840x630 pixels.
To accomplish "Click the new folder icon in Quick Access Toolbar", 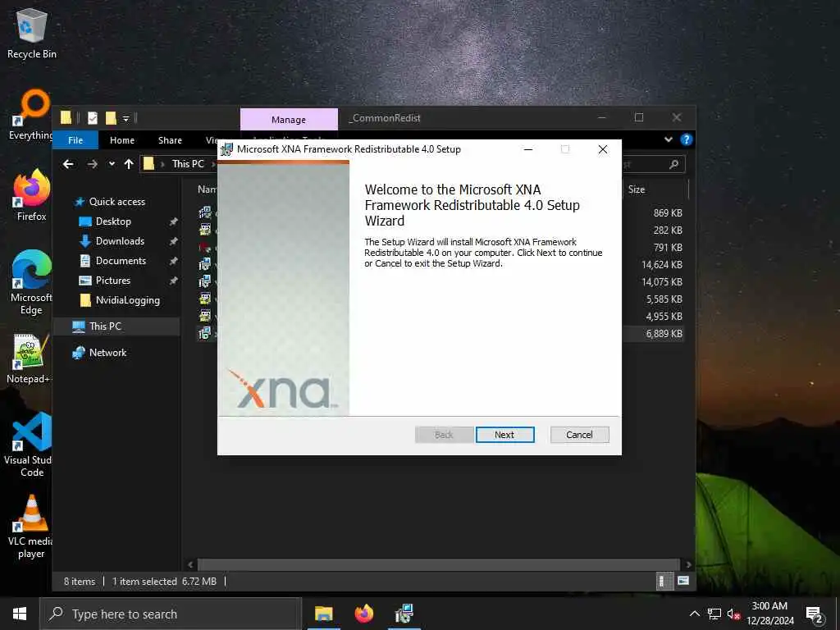I will pos(111,118).
